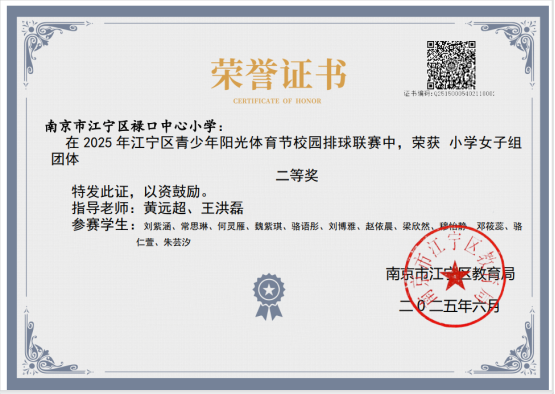Click the phrase 校园排球联赛中

click(344, 143)
